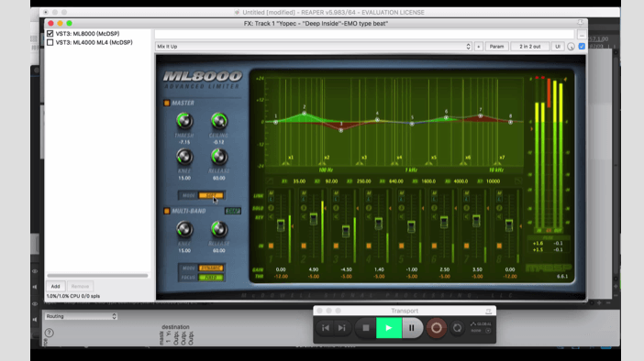Solo band 1 with its circle icon
The width and height of the screenshot is (644, 361).
tap(271, 208)
